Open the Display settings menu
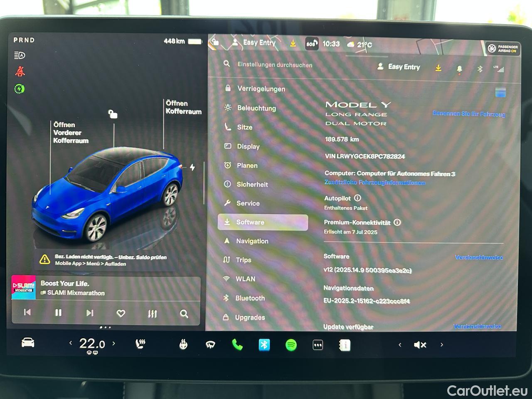The height and width of the screenshot is (399, 532). point(242,146)
